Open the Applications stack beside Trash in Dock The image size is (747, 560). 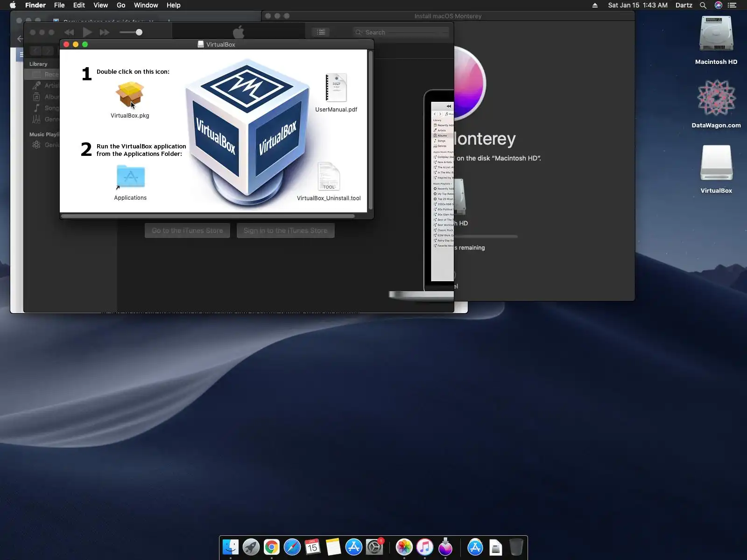(475, 547)
